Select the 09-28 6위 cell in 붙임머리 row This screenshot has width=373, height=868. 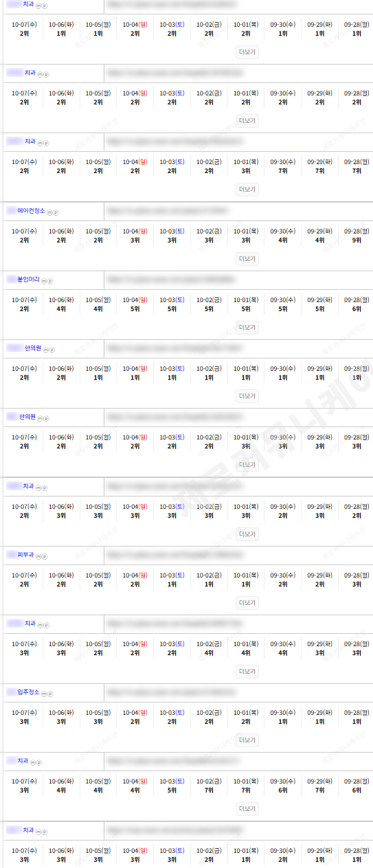tap(357, 309)
